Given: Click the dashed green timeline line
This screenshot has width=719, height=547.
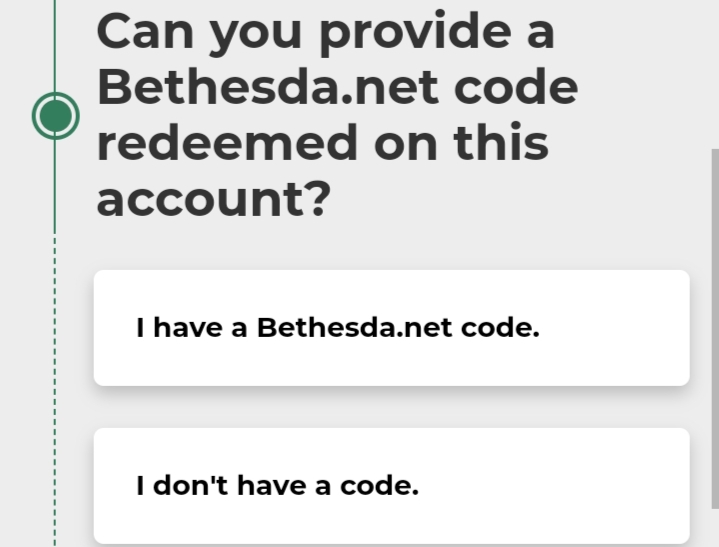Looking at the screenshot, I should point(55,390).
